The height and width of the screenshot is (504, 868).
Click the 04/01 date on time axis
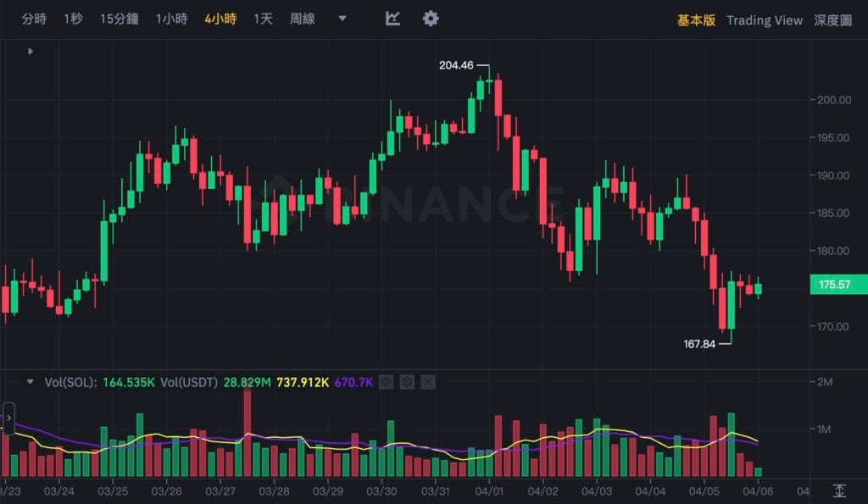click(489, 490)
